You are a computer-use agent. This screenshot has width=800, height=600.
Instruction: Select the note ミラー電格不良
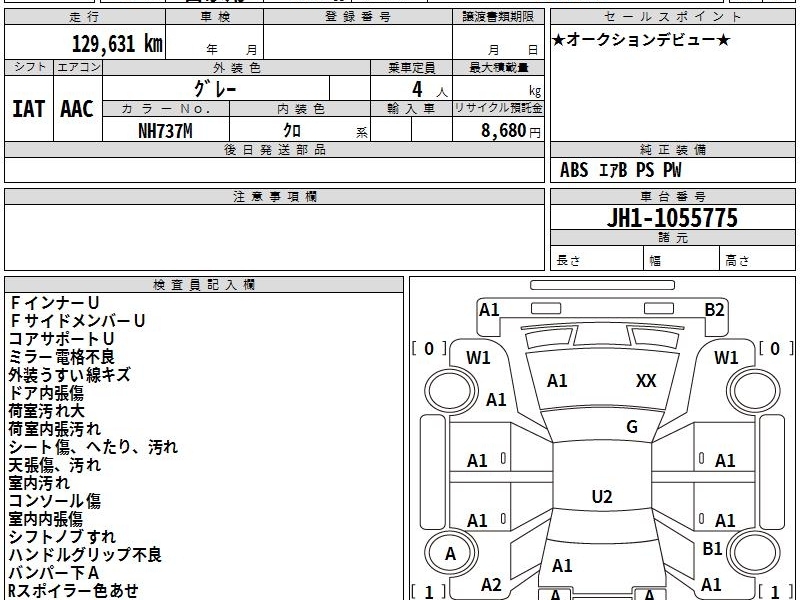[62, 357]
